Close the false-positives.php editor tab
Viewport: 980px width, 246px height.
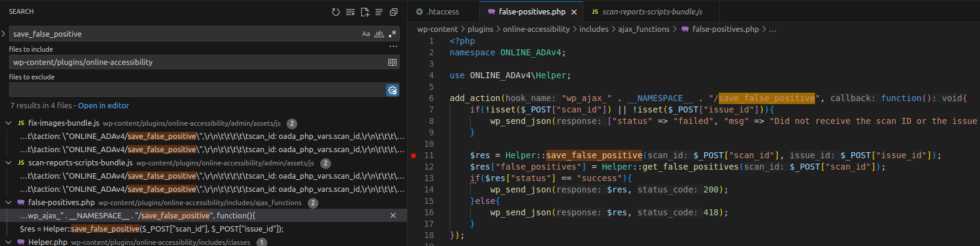pyautogui.click(x=574, y=12)
